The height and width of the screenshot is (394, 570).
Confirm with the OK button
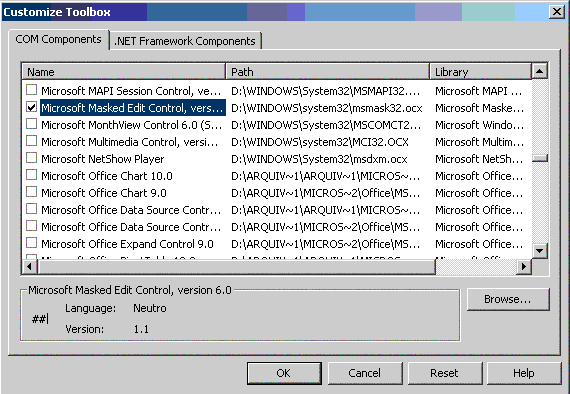coord(284,373)
